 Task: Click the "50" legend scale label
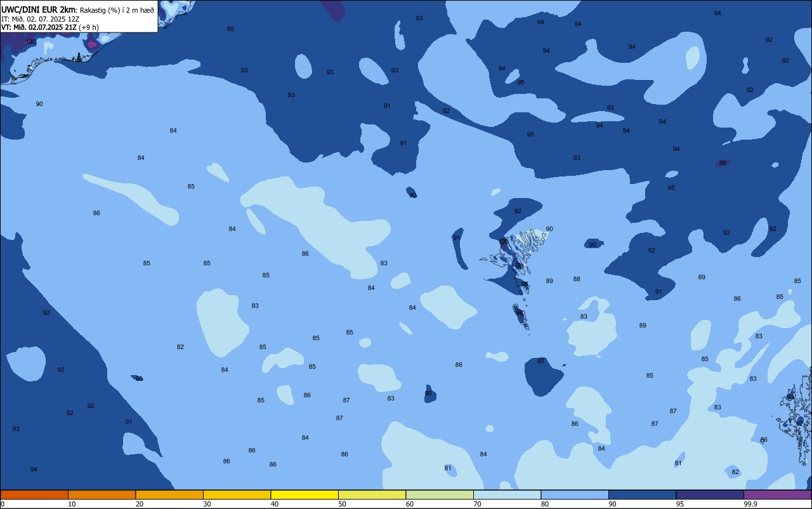point(342,504)
